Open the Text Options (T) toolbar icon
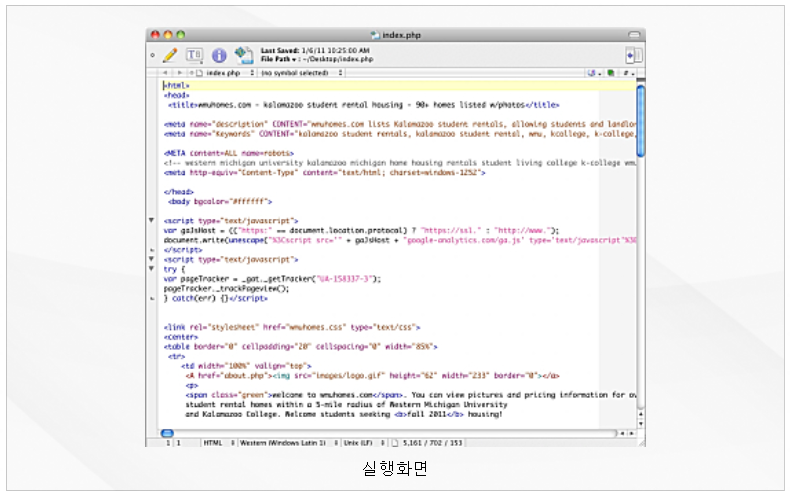 [194, 54]
